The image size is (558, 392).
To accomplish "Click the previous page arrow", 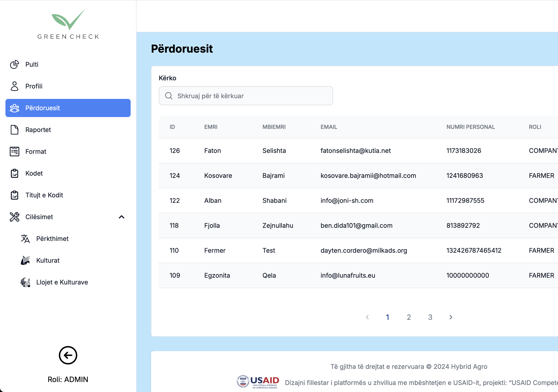I will pos(367,317).
